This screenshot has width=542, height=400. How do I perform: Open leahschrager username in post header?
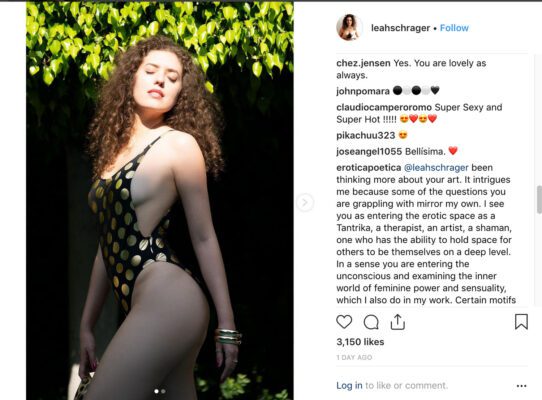pyautogui.click(x=400, y=28)
